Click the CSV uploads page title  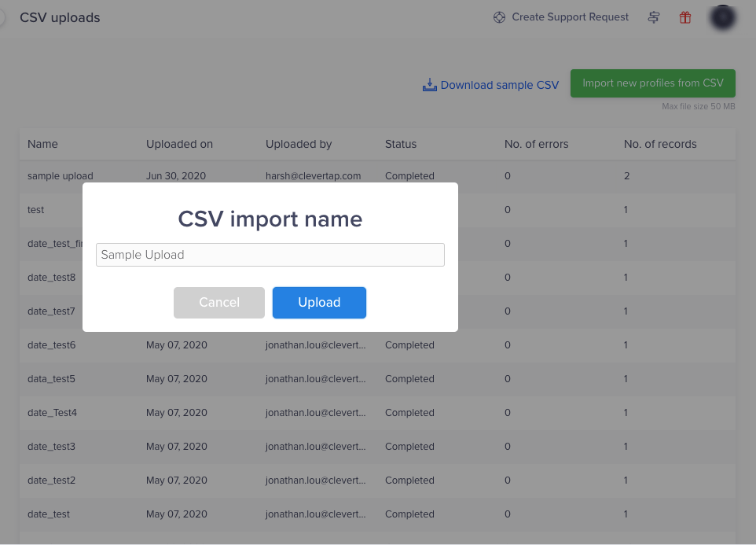click(60, 17)
